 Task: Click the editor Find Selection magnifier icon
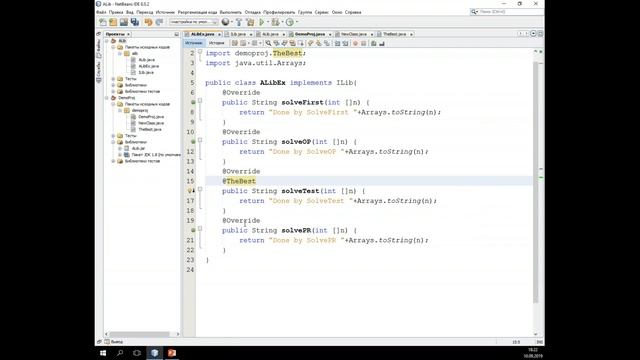click(268, 43)
